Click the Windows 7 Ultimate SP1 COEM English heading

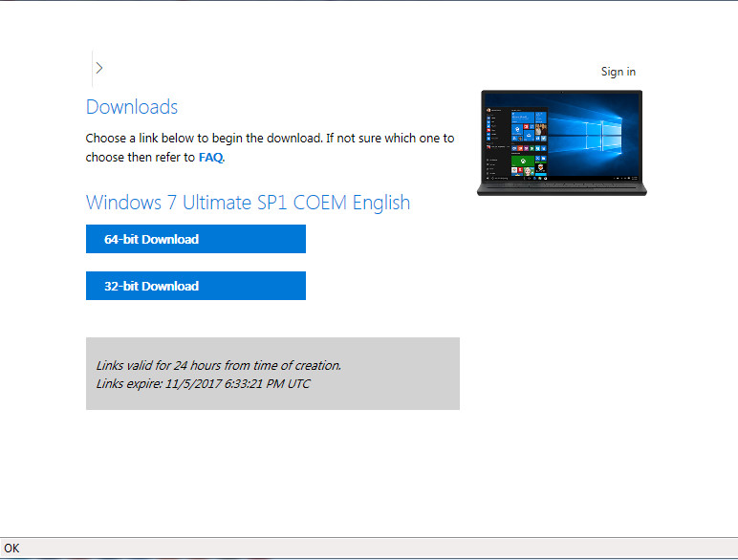point(248,203)
